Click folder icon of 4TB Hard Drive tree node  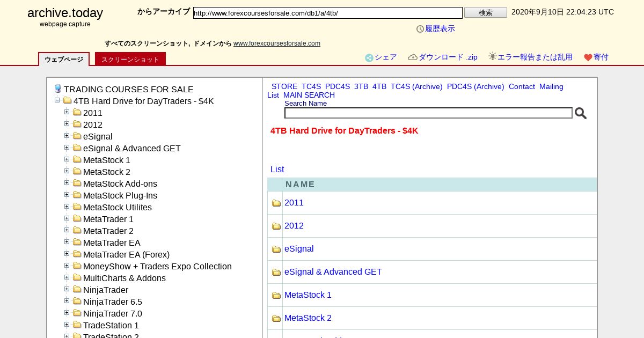67,101
